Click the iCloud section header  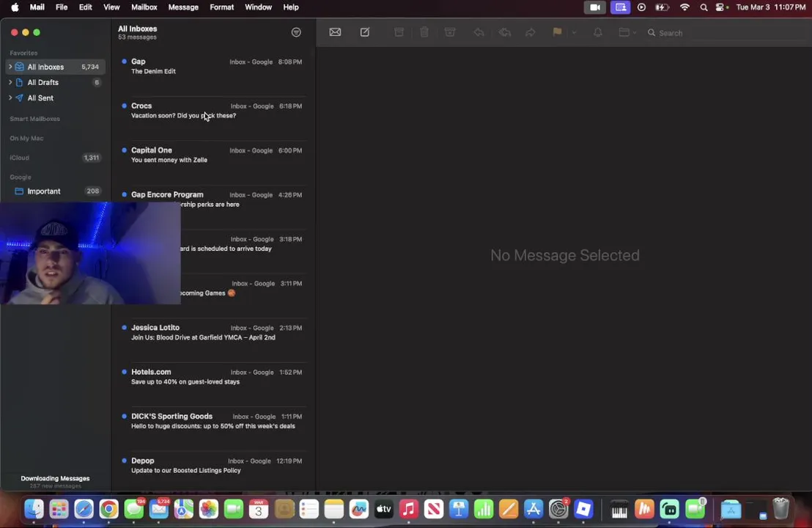[20, 158]
